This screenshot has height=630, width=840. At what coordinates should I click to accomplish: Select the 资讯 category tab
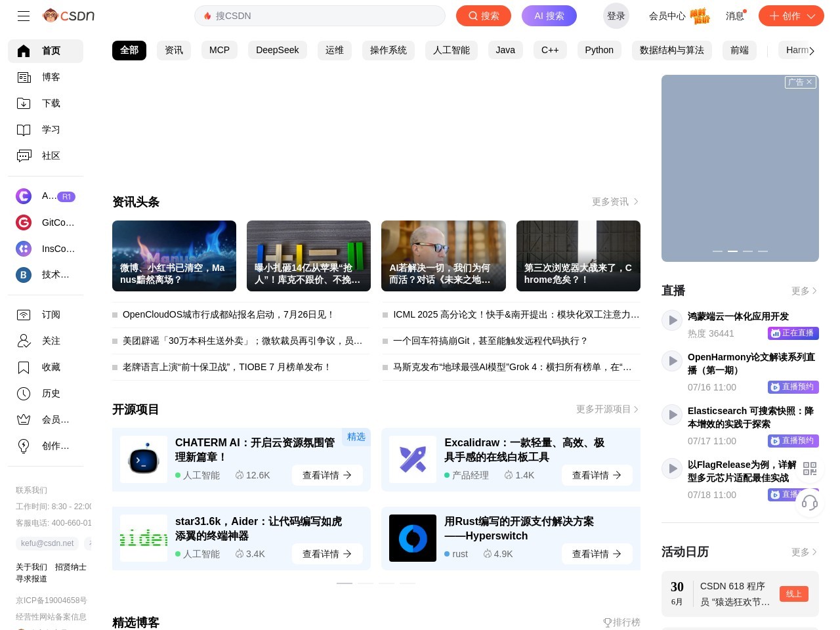coord(174,50)
